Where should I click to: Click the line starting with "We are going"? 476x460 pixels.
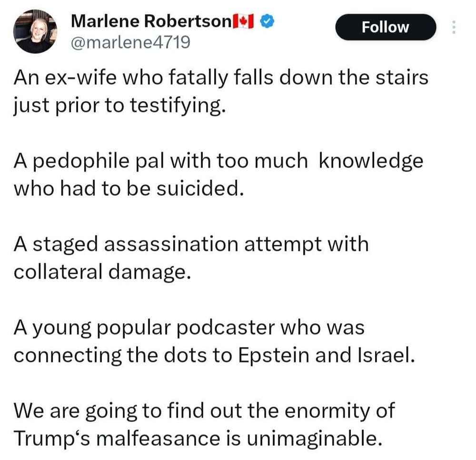coord(204,410)
